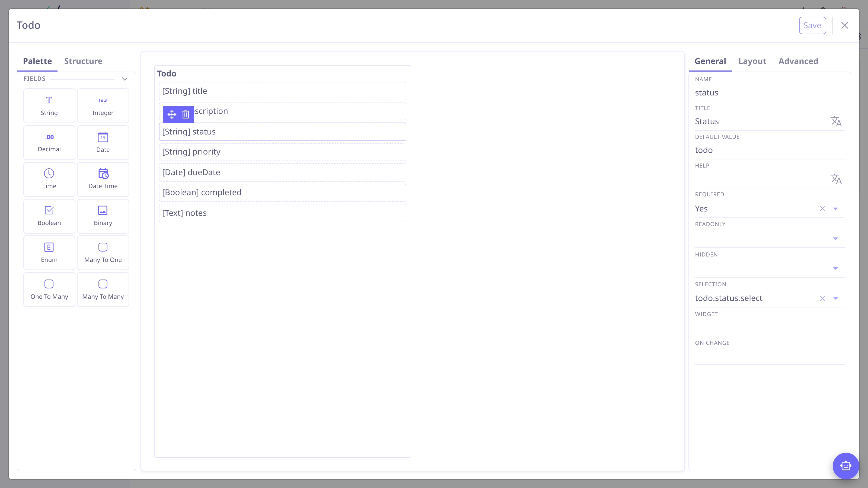Edit the Name input field

[770, 93]
